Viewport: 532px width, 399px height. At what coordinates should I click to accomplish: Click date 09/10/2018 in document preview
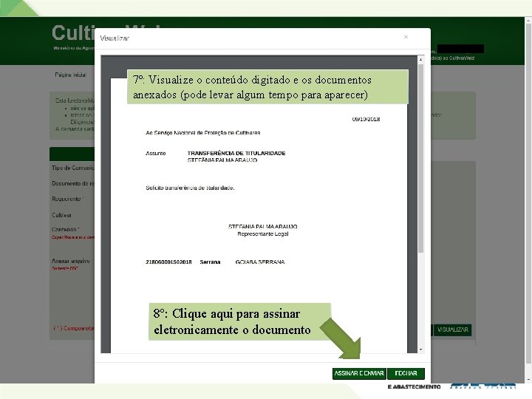[366, 119]
